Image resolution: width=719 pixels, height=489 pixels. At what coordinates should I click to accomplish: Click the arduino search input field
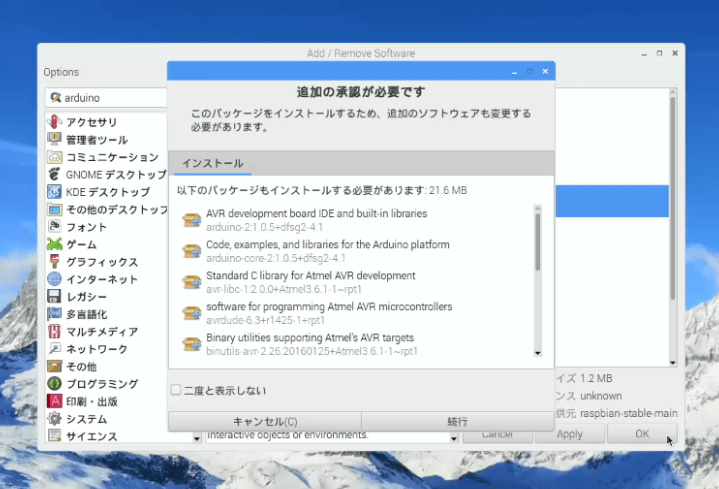108,98
